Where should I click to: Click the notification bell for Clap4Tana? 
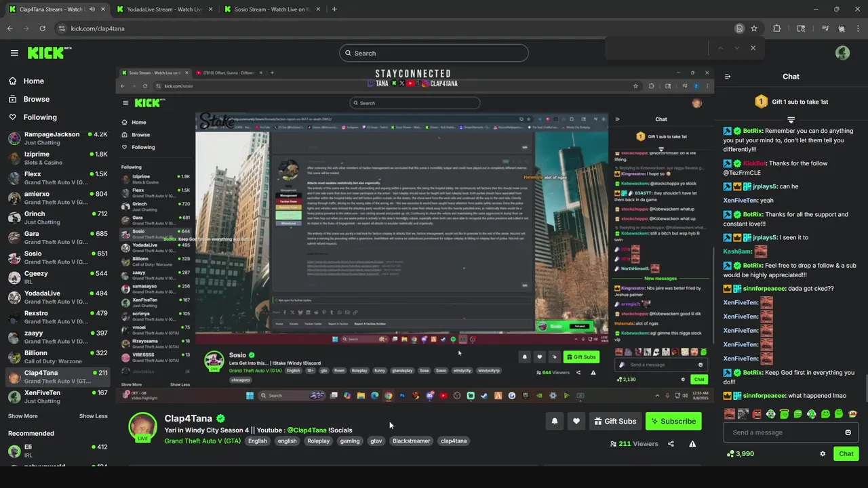(x=554, y=421)
